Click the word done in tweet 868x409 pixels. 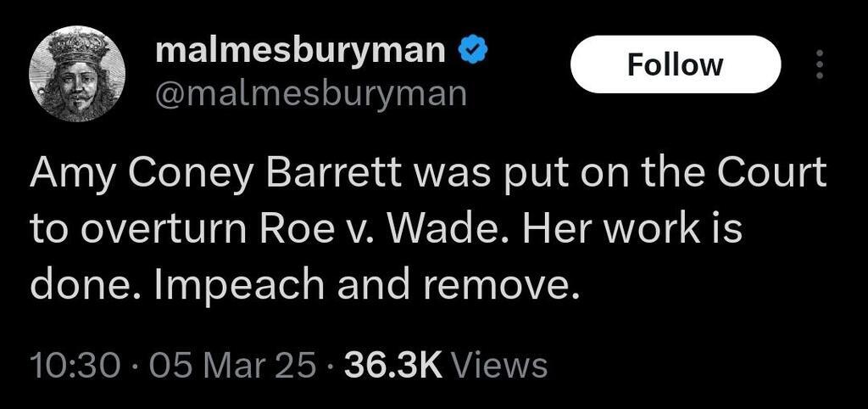pyautogui.click(x=89, y=283)
